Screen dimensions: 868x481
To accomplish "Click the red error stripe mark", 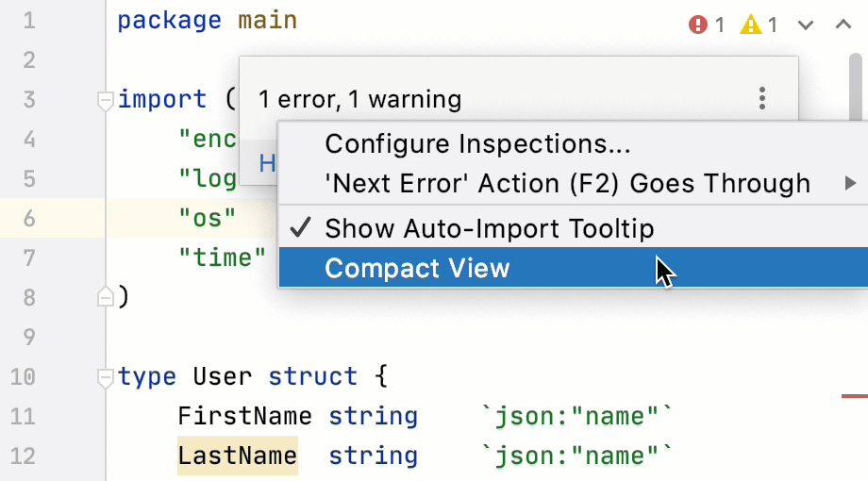I will pos(854,397).
